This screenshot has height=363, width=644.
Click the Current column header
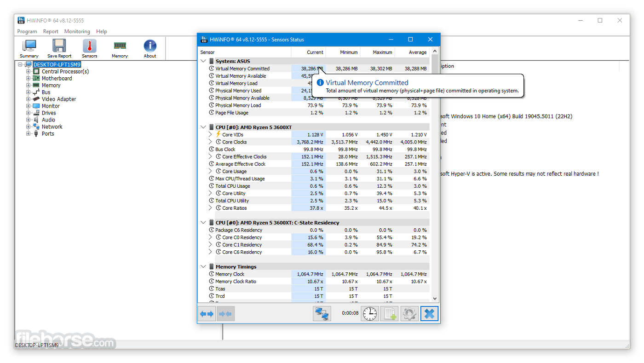click(x=308, y=52)
